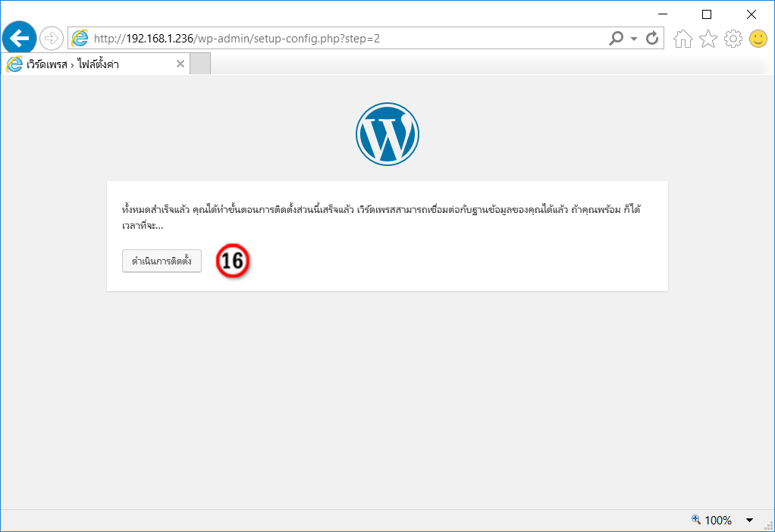This screenshot has height=532, width=775.
Task: Open the zoom level dropdown arrow
Action: (x=749, y=520)
